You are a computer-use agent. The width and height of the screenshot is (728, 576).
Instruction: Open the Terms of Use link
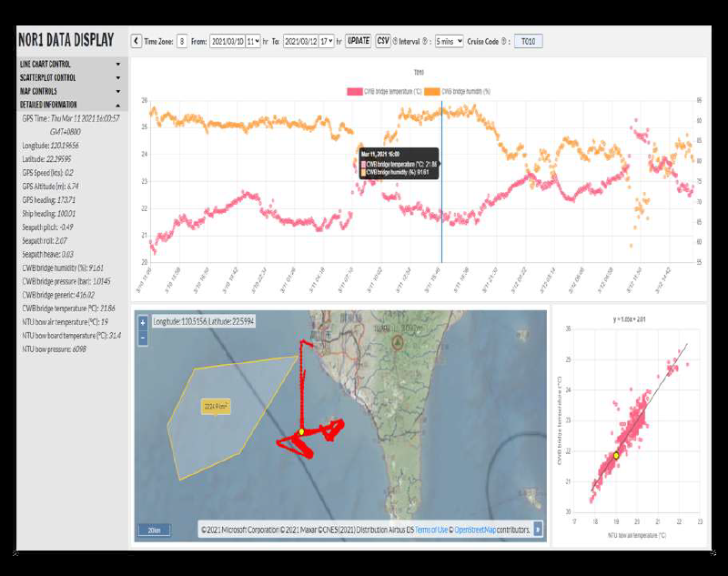(431, 530)
